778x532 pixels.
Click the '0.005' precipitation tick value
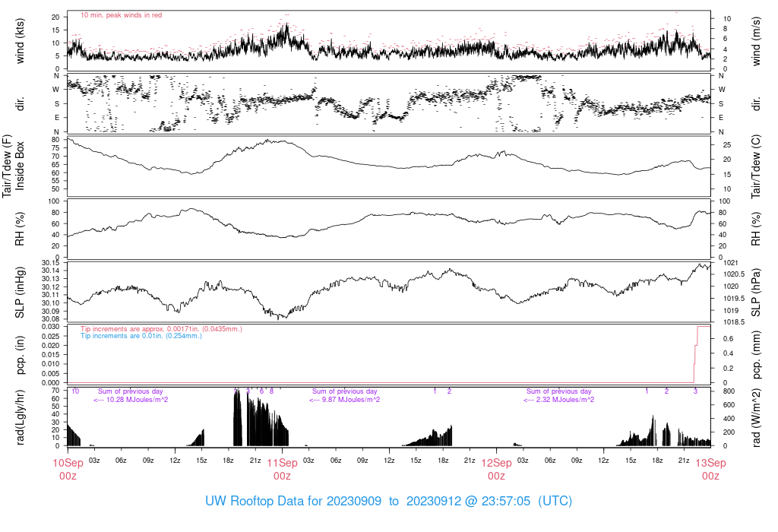[51, 373]
